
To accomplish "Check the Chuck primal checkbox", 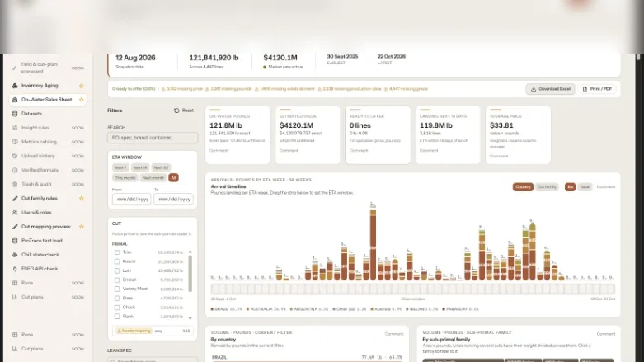I will tap(117, 308).
